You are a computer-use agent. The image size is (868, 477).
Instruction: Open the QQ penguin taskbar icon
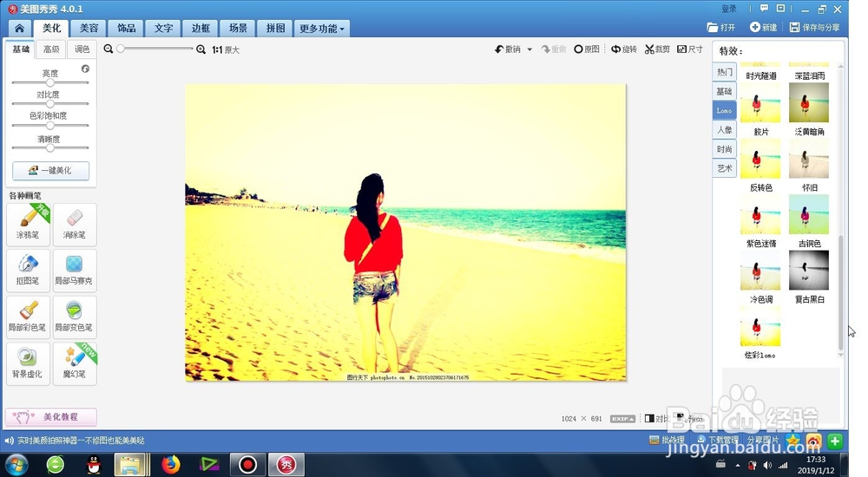click(x=94, y=464)
